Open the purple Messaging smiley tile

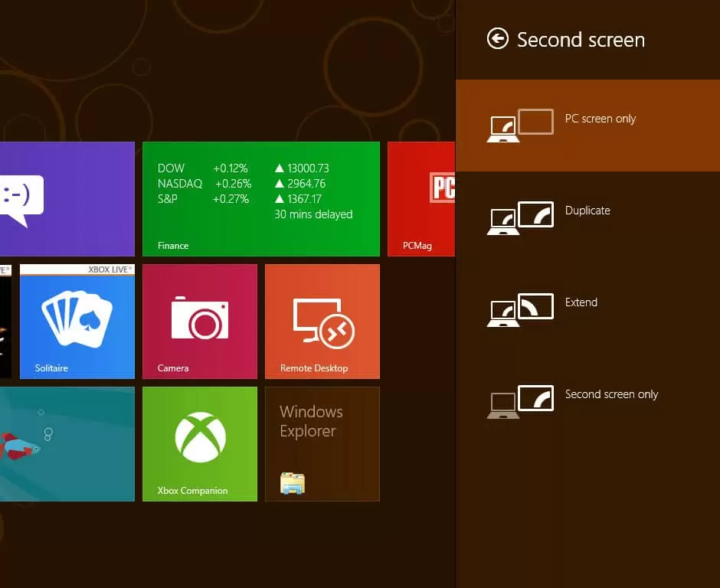click(67, 199)
